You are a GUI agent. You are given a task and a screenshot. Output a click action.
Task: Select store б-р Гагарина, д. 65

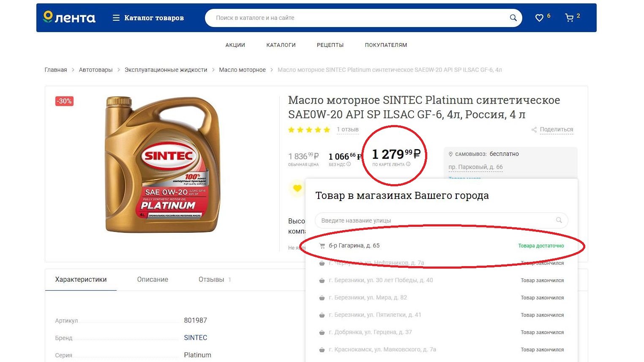coord(442,246)
